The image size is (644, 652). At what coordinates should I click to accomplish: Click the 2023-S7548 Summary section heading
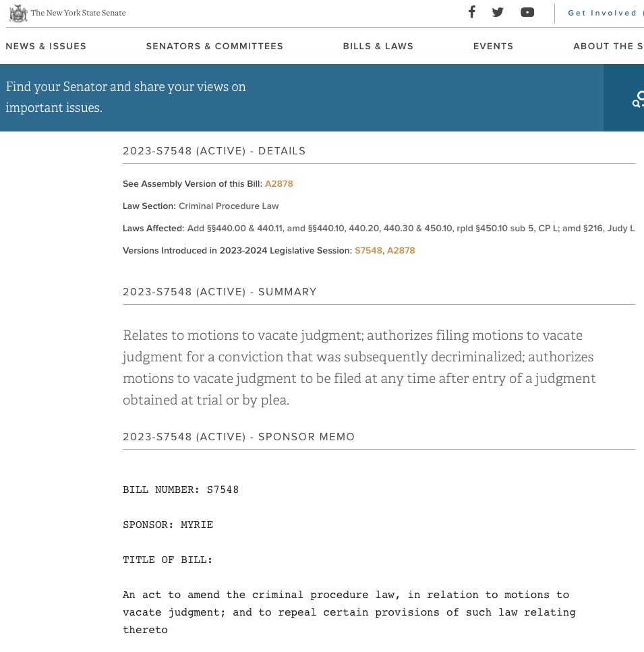219,292
